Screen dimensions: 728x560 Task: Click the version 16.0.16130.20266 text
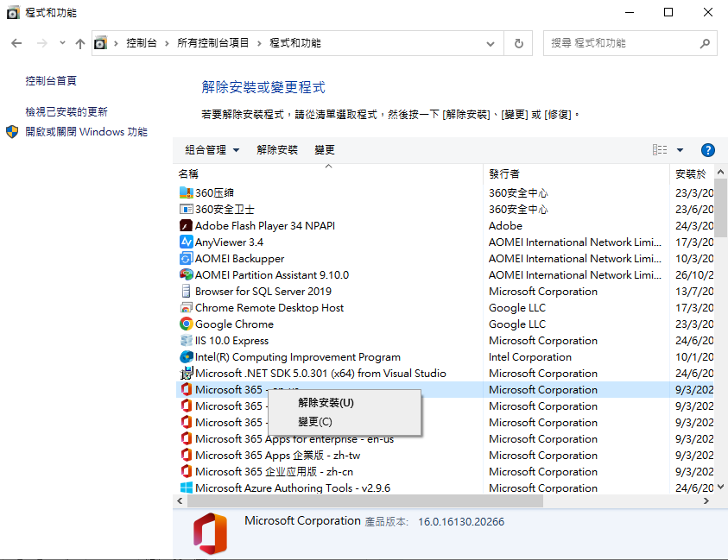pyautogui.click(x=461, y=521)
